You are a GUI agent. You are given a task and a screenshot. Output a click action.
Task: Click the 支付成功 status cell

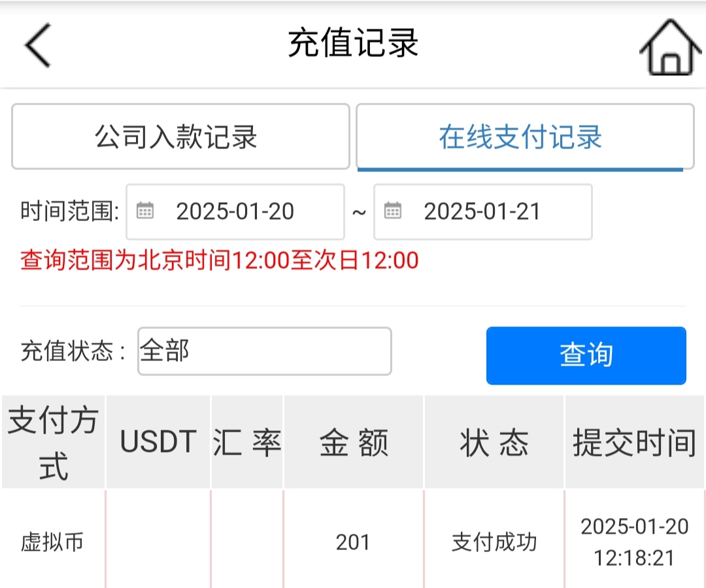click(x=494, y=543)
